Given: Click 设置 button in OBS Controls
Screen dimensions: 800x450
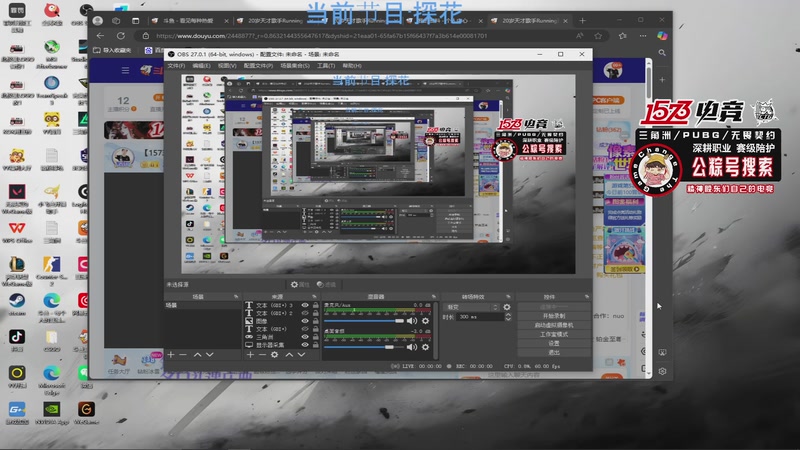Looking at the screenshot, I should pos(554,343).
